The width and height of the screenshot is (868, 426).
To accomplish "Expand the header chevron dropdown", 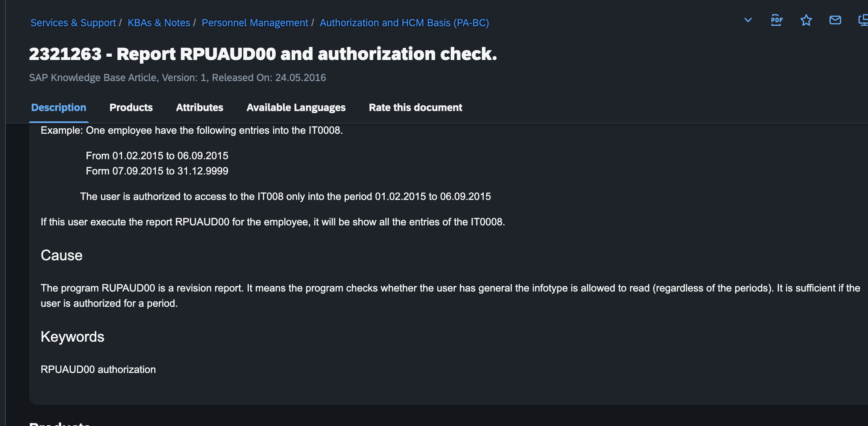I will coord(748,20).
